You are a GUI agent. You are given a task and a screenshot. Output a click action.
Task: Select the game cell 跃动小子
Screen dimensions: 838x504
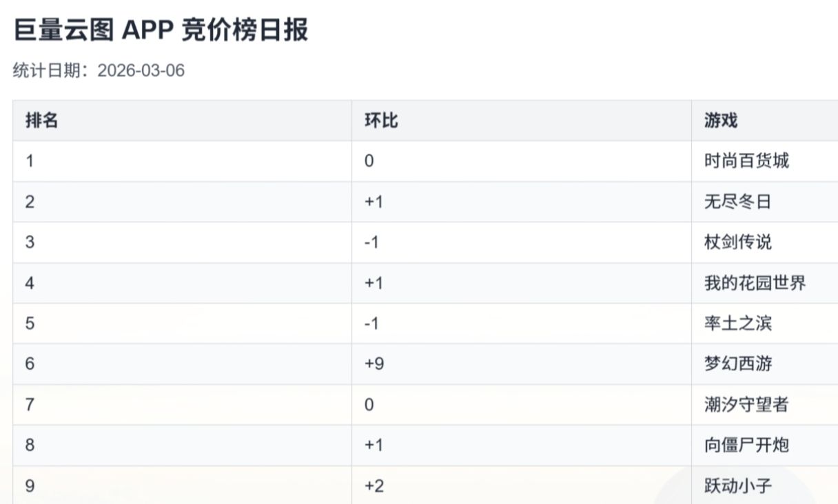click(x=737, y=486)
